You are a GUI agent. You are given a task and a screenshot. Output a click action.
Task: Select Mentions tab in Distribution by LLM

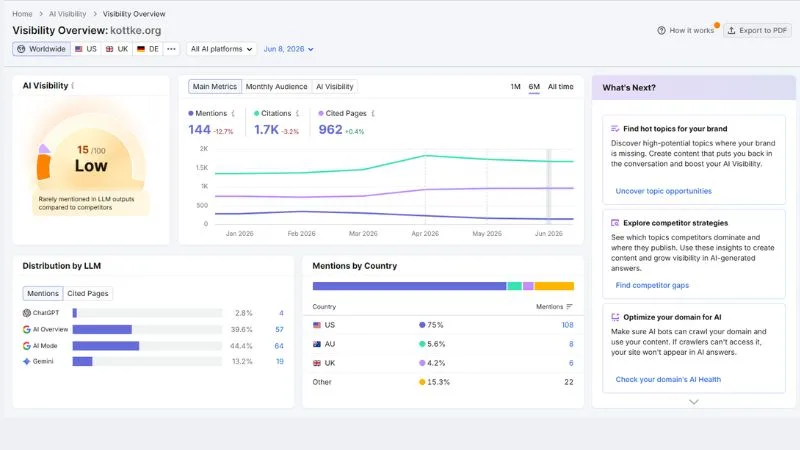pos(43,293)
